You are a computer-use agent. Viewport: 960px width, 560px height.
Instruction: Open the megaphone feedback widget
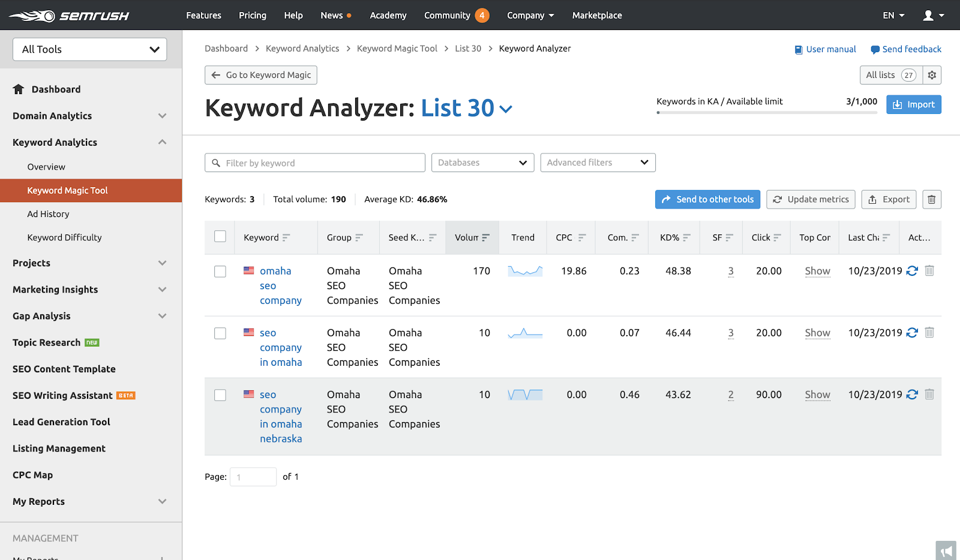(x=946, y=550)
